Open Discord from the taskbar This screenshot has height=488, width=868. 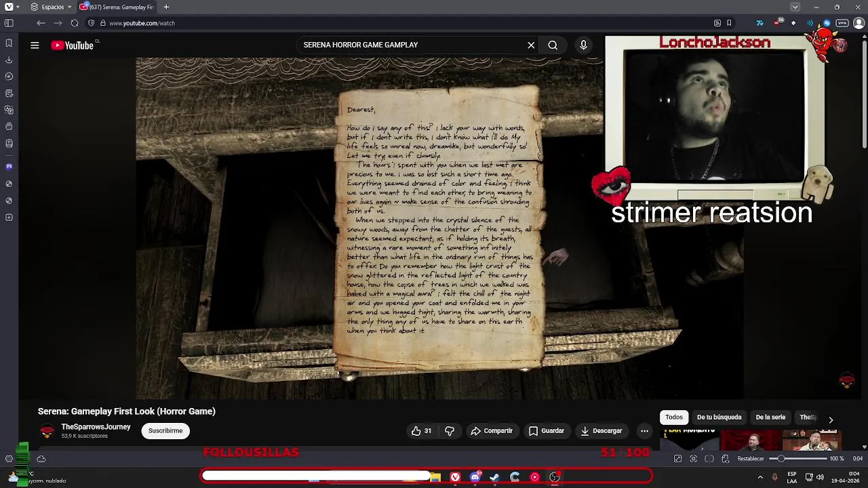click(x=475, y=477)
